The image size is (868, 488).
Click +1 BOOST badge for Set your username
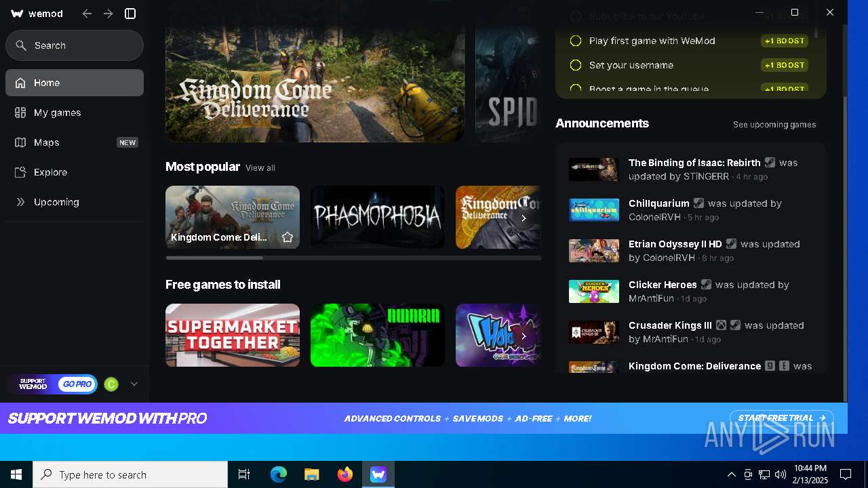tap(785, 65)
